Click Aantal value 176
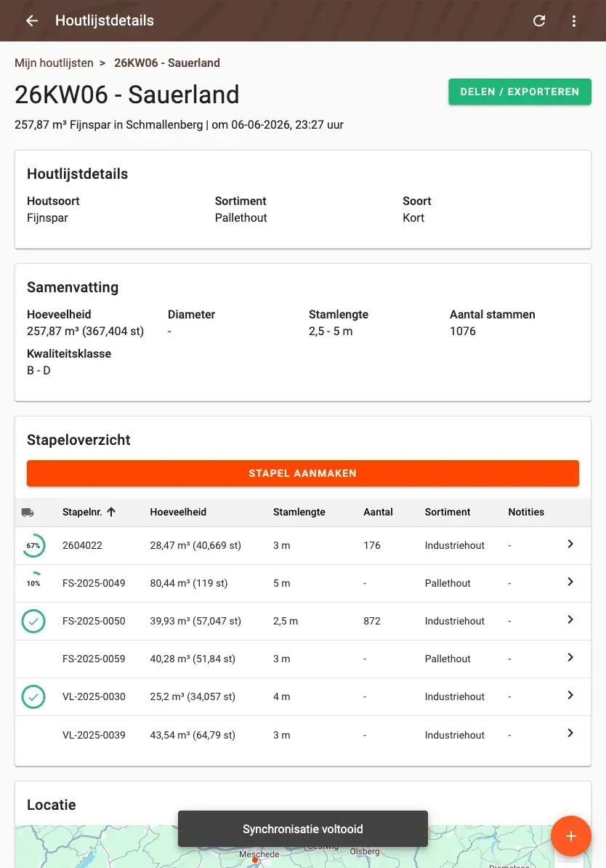The image size is (606, 868). [x=372, y=545]
